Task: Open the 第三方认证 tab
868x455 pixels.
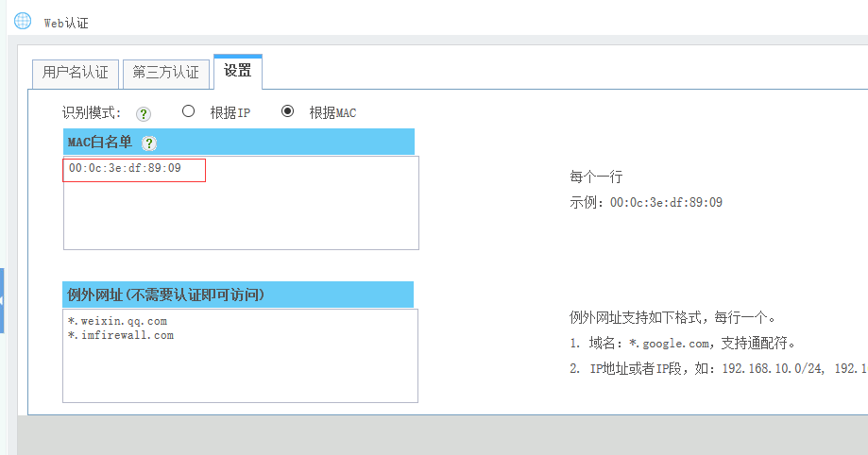Action: (165, 73)
